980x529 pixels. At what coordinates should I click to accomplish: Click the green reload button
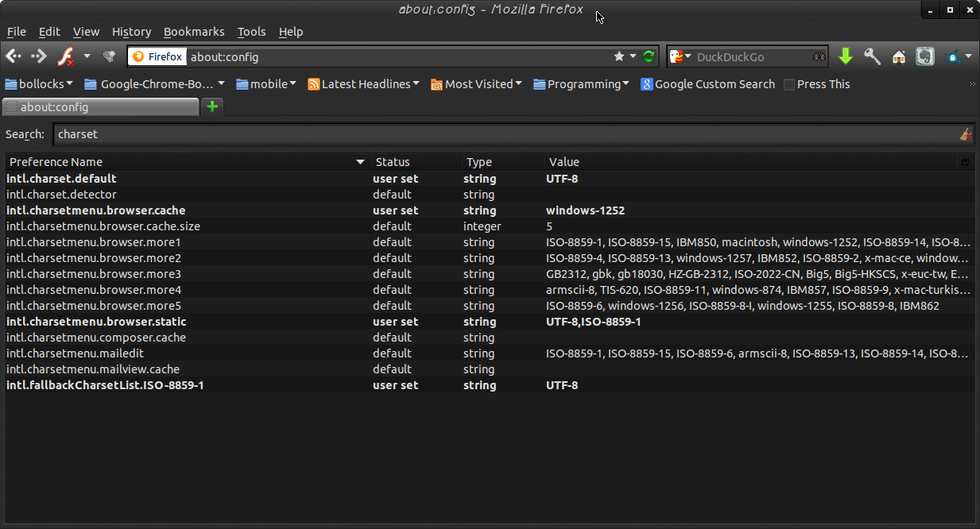pos(649,56)
